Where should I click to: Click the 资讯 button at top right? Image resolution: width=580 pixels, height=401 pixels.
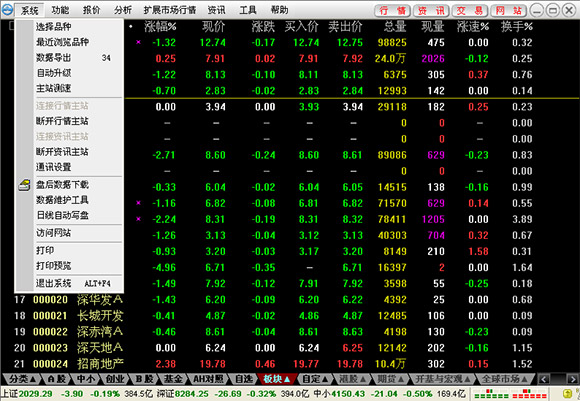[431, 10]
